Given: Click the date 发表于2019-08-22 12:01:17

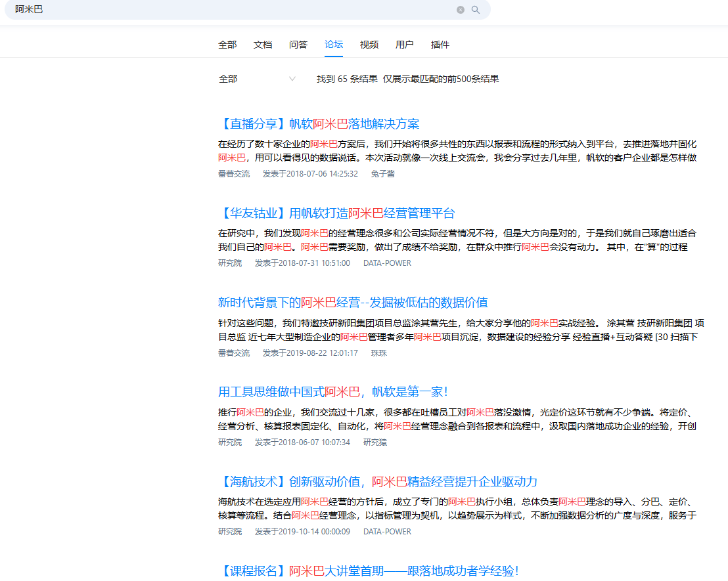Looking at the screenshot, I should (x=310, y=353).
